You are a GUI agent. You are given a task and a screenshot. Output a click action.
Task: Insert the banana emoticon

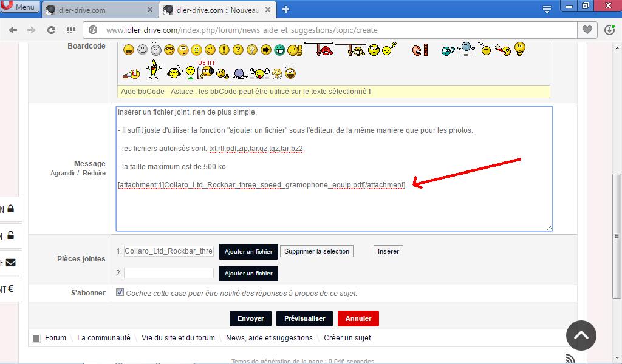click(153, 70)
